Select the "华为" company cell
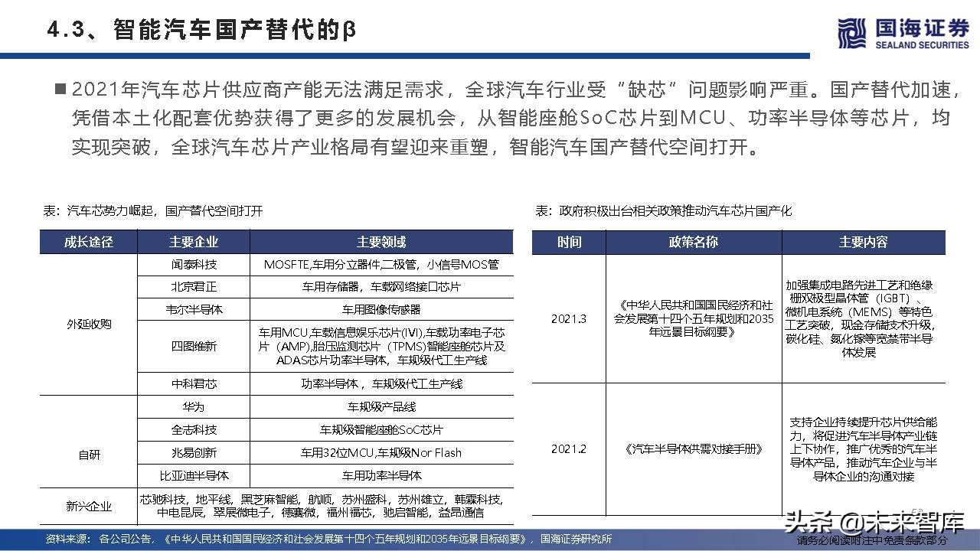The width and height of the screenshot is (980, 551). click(x=194, y=407)
